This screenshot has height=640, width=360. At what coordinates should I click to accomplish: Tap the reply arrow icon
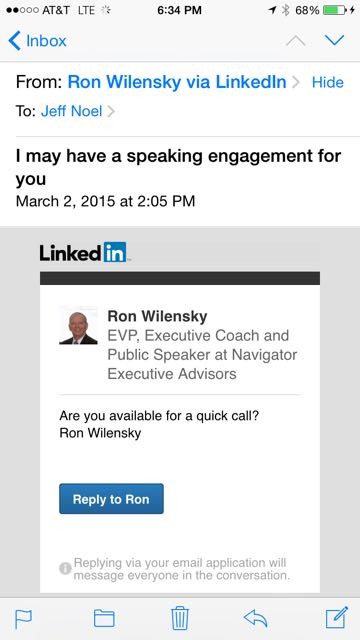click(256, 618)
